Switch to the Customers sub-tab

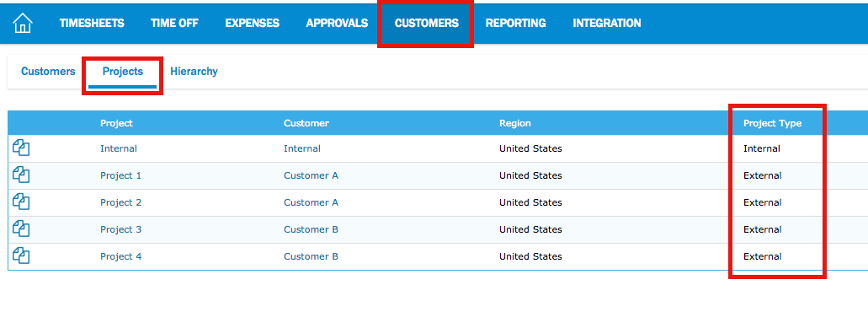click(x=48, y=72)
